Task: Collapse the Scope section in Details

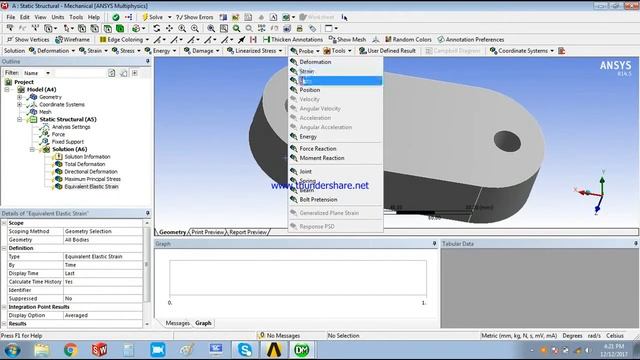Action: click(4, 223)
